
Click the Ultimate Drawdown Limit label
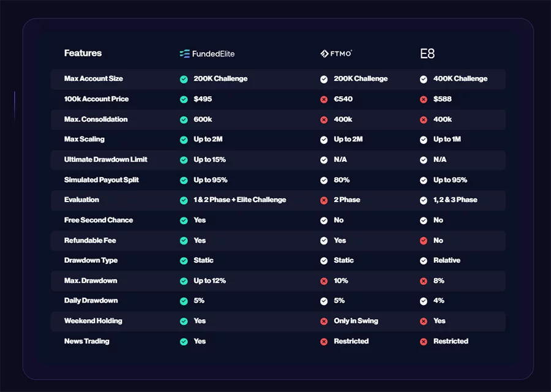(x=106, y=159)
